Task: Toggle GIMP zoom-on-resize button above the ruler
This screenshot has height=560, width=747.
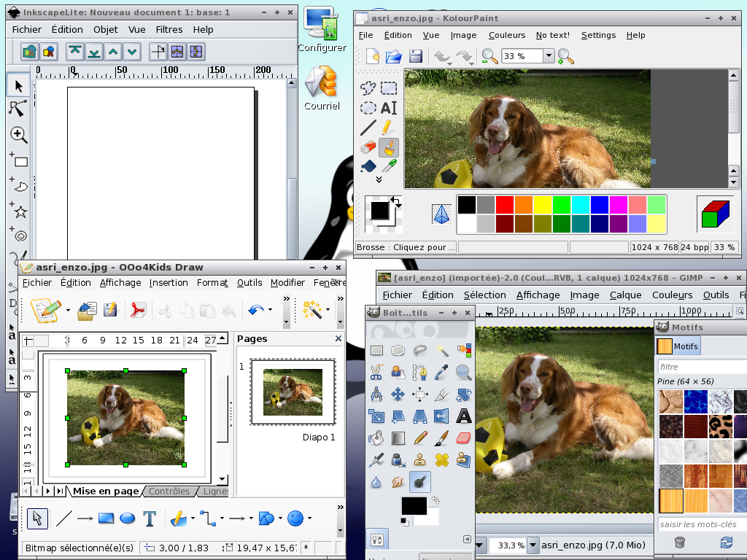Action: click(x=740, y=311)
